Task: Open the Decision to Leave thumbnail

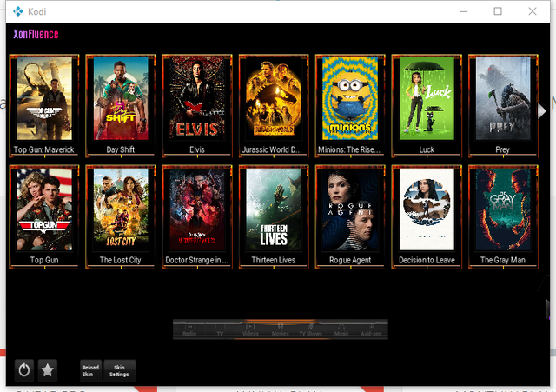Action: pyautogui.click(x=427, y=216)
